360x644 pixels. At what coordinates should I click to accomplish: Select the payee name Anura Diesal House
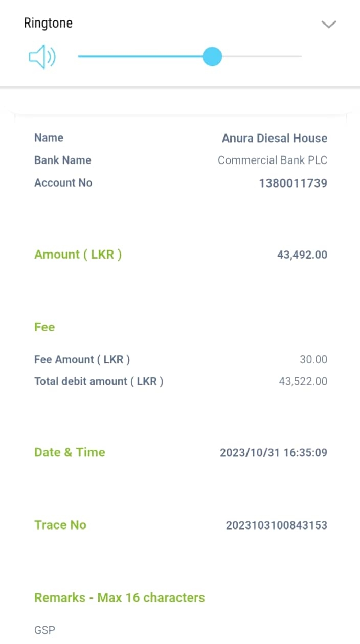[x=274, y=138]
